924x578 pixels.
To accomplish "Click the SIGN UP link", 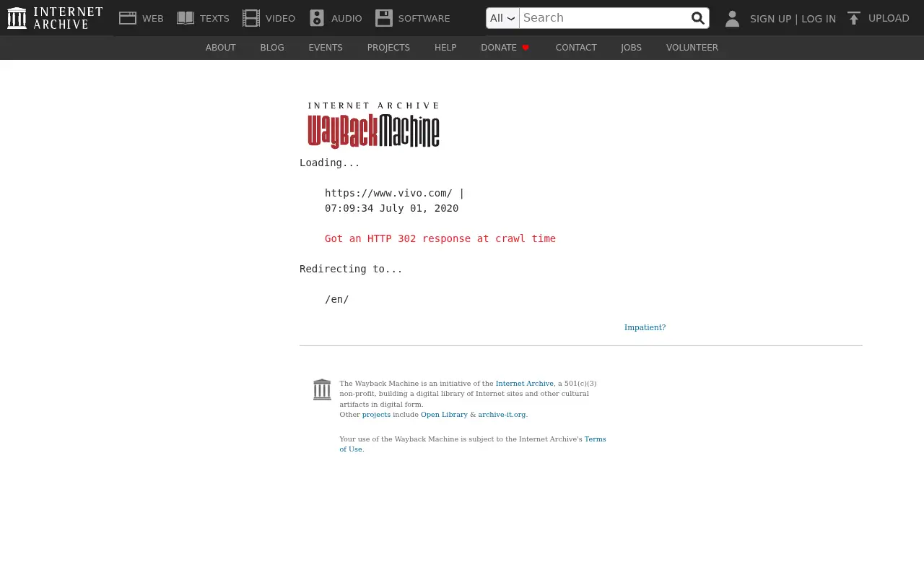I will pyautogui.click(x=770, y=19).
